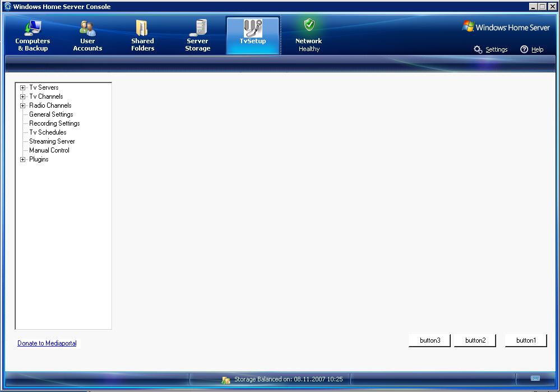The height and width of the screenshot is (392, 560).
Task: Open the User Accounts panel
Action: pos(87,35)
